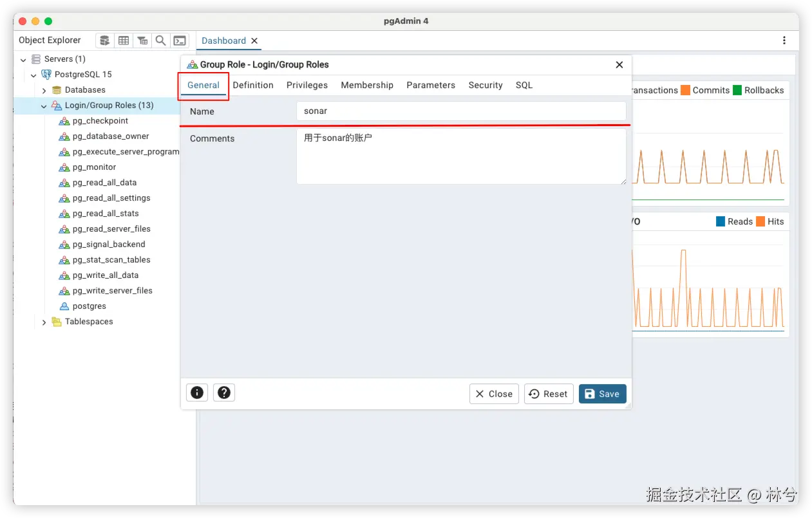Select the pg_stat_scan_tables role

(x=111, y=260)
